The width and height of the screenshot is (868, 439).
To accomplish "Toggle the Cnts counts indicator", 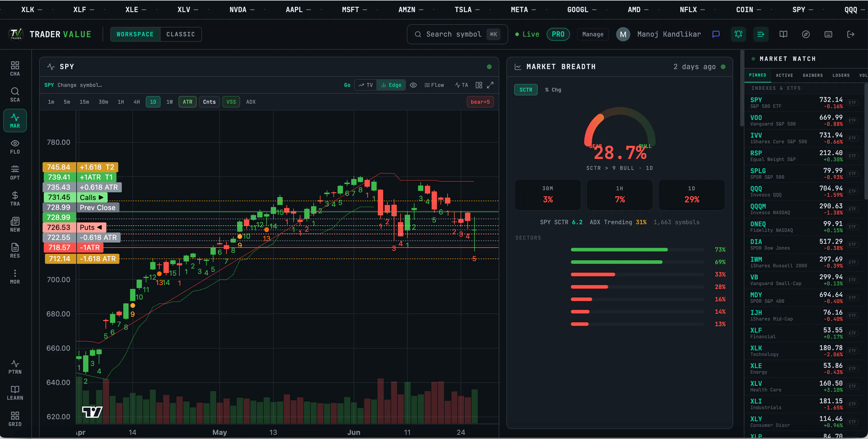I will pyautogui.click(x=209, y=102).
